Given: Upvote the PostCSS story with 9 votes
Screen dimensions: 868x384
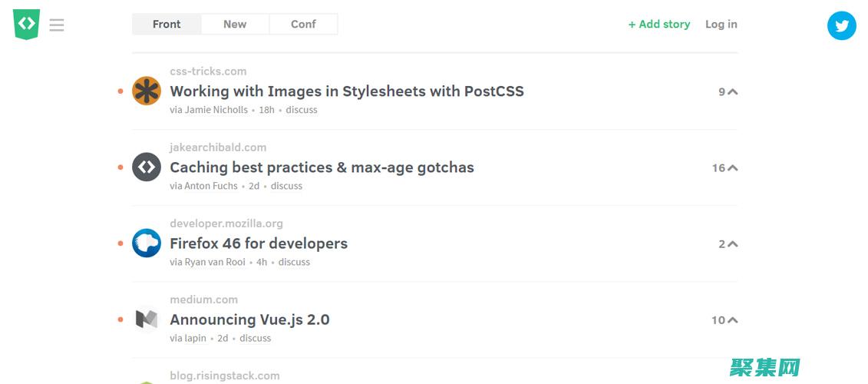Looking at the screenshot, I should (732, 91).
